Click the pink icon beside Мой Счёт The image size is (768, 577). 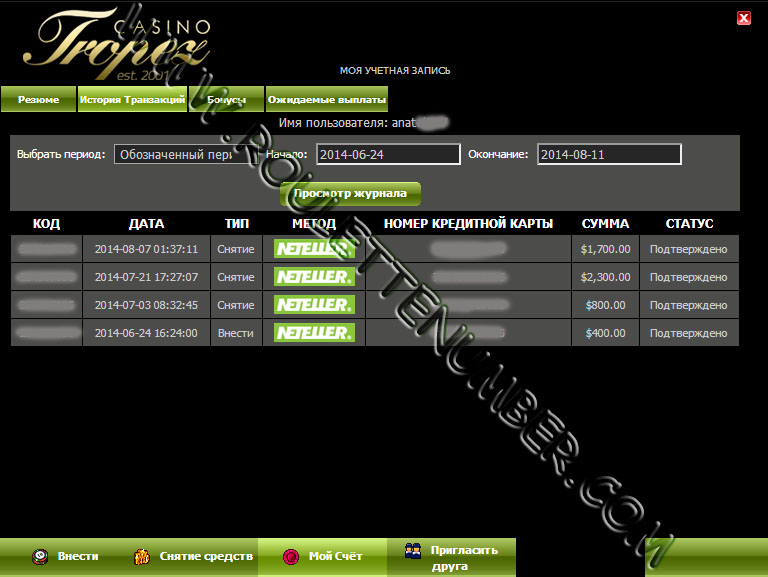click(291, 557)
